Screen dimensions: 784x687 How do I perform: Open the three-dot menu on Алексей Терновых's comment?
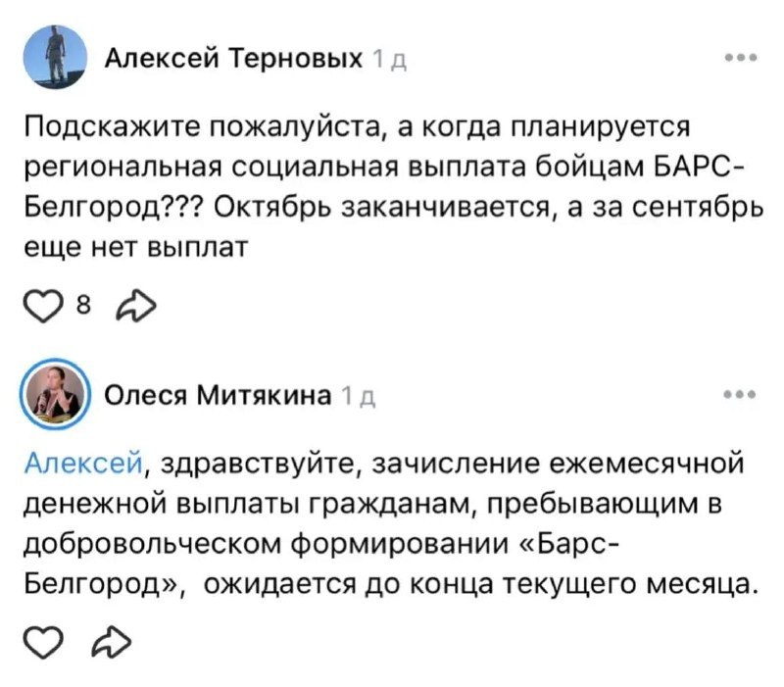tap(741, 58)
